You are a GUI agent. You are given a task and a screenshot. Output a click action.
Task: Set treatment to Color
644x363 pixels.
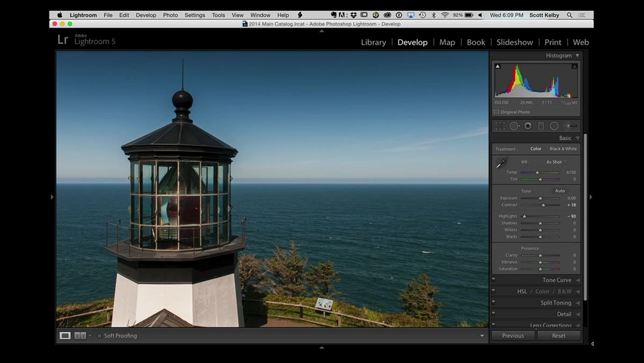(x=536, y=149)
